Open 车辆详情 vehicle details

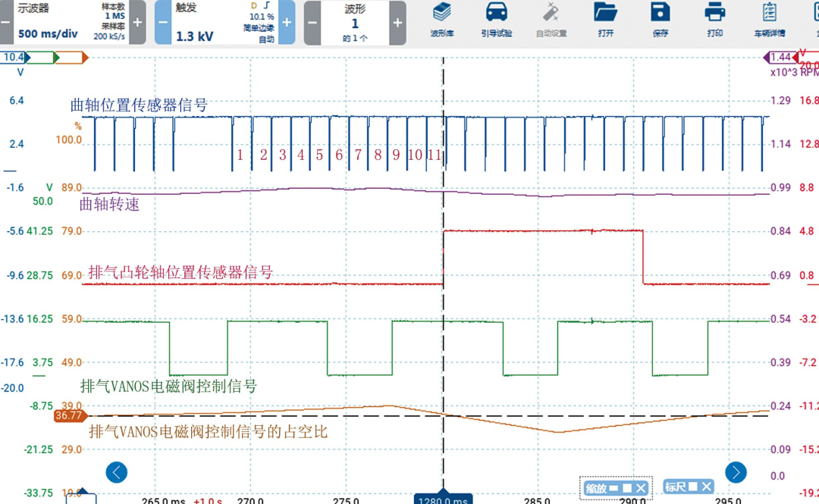[770, 20]
